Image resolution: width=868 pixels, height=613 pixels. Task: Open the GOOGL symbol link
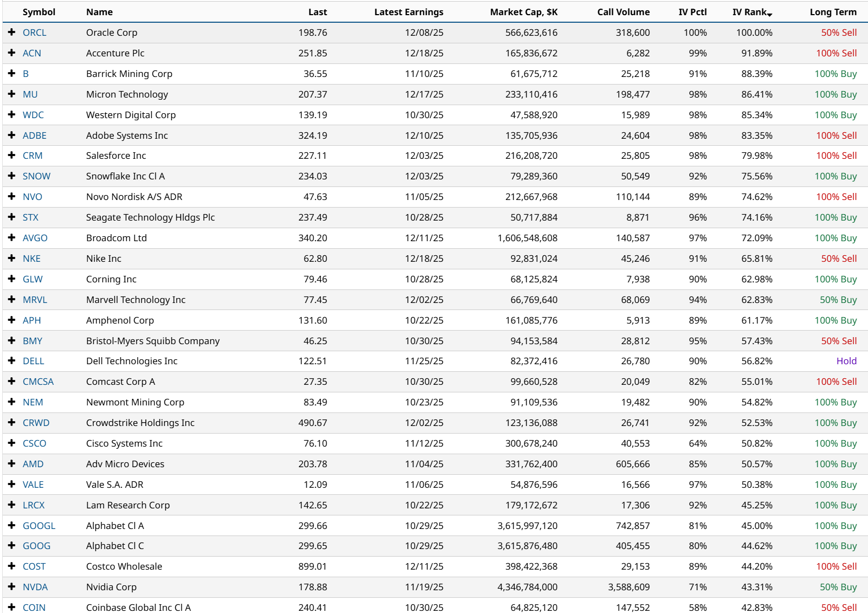pyautogui.click(x=39, y=526)
